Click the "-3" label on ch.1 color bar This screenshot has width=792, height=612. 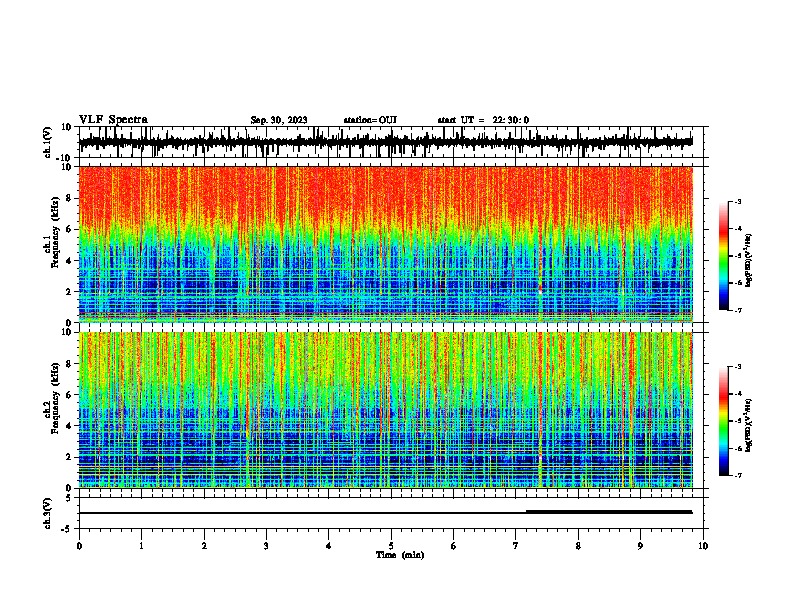point(738,201)
